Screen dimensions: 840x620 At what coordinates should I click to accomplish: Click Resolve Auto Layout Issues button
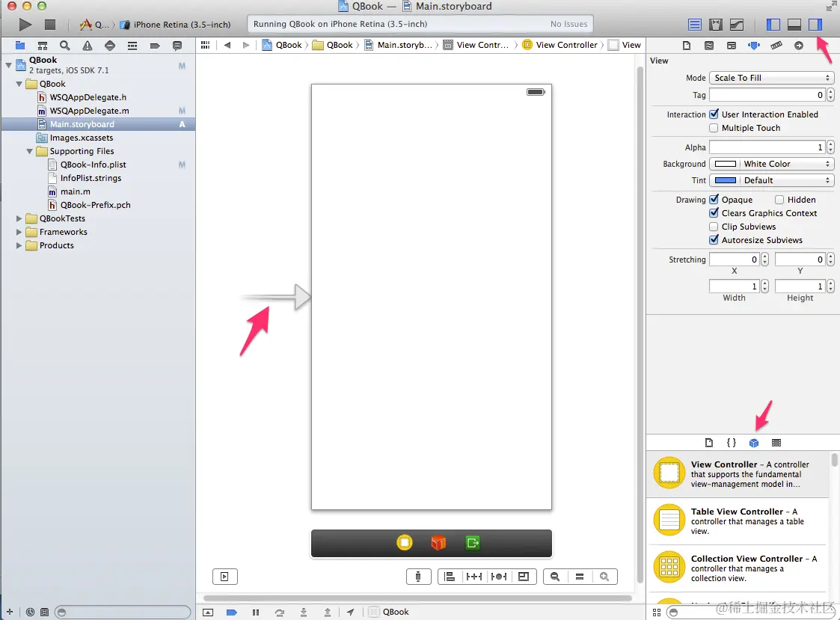pos(499,577)
